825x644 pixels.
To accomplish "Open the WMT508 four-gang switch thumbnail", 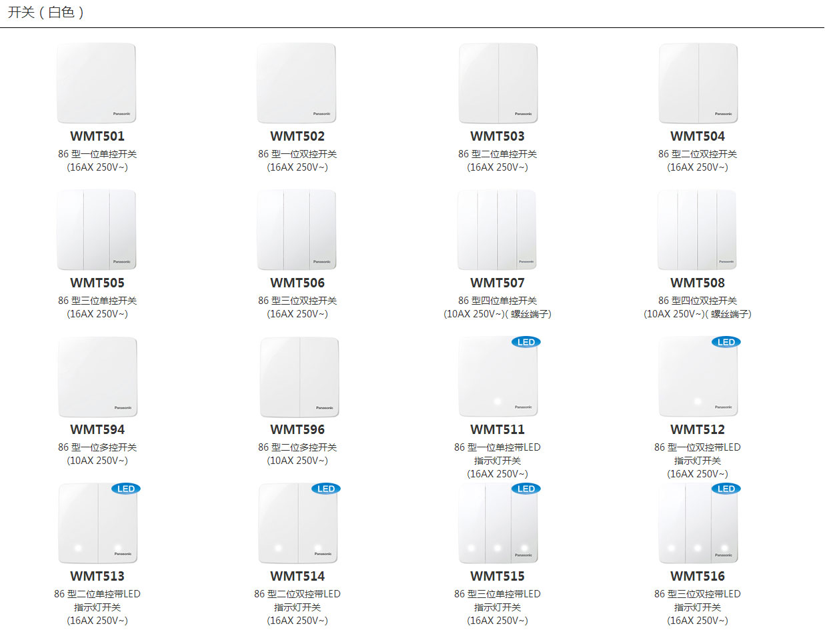I will [698, 230].
